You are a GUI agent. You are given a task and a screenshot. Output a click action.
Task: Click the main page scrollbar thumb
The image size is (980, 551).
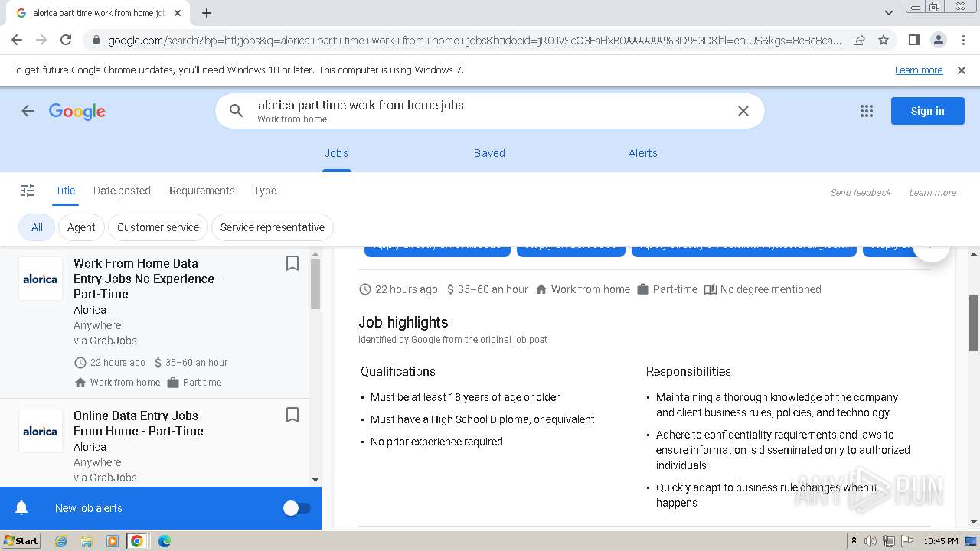[974, 323]
